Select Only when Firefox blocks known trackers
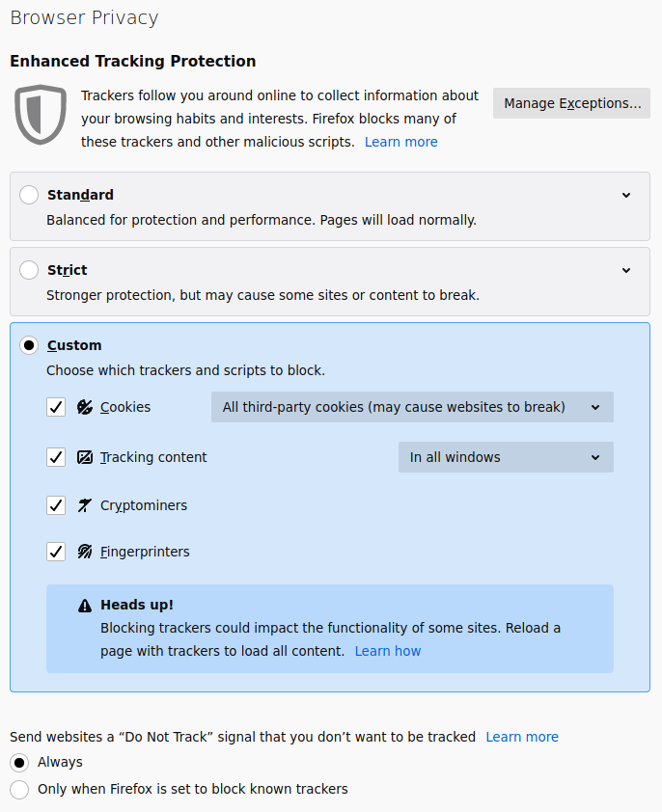662x812 pixels. (19, 789)
